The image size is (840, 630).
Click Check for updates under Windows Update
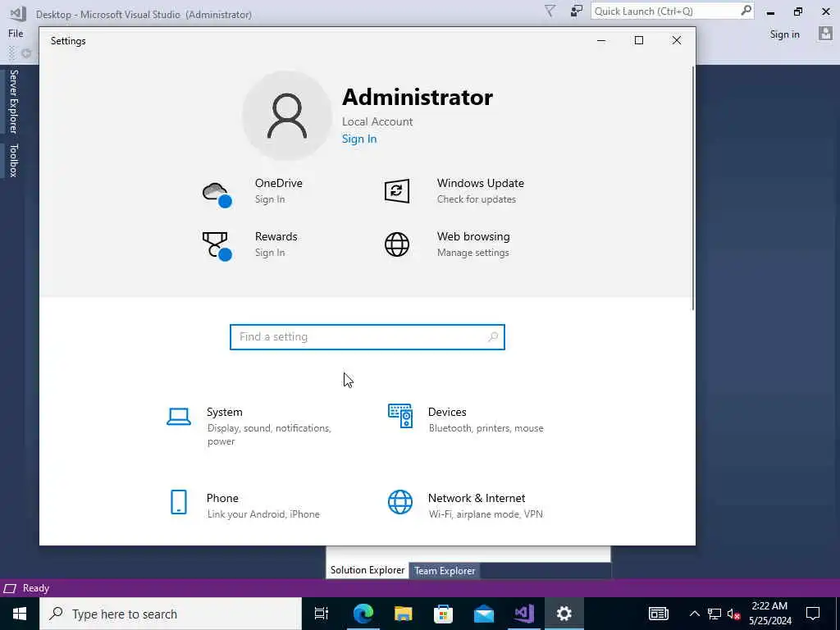click(477, 199)
